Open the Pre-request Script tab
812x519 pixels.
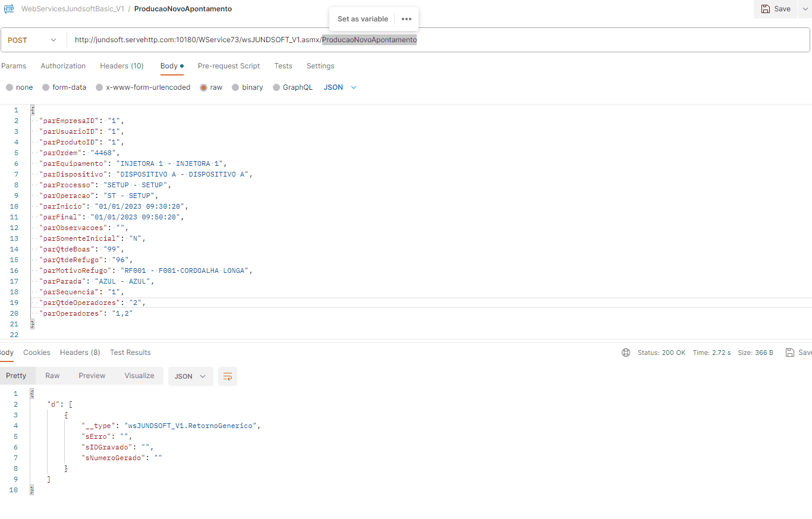pos(229,66)
